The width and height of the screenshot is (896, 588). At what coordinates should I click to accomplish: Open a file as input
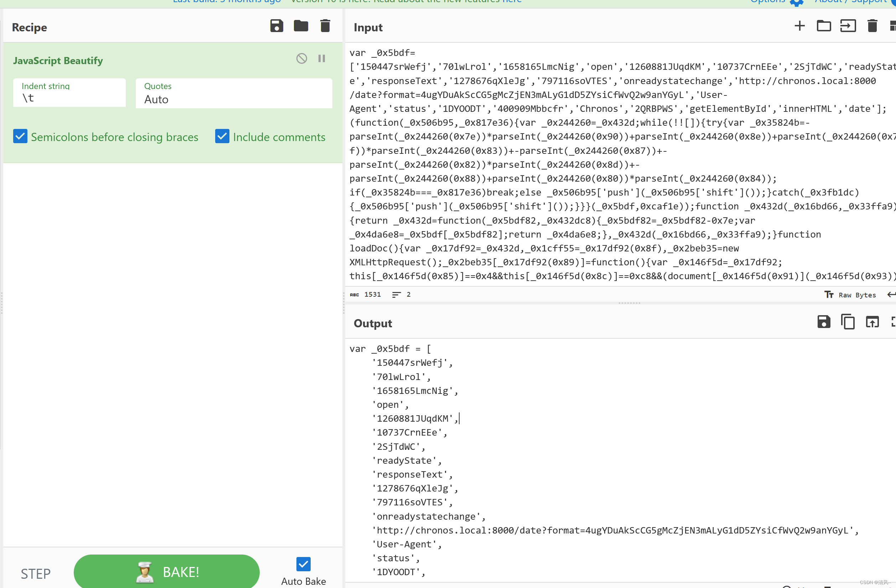(848, 26)
